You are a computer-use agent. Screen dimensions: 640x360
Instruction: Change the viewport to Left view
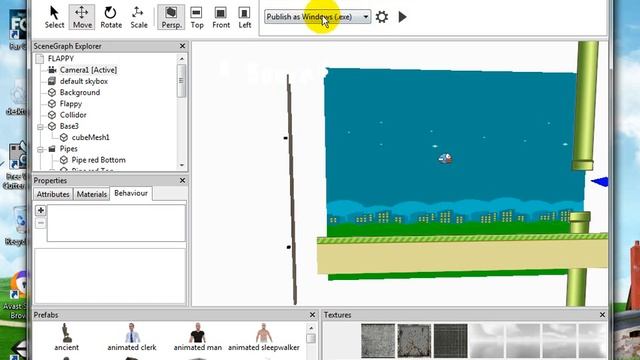point(244,17)
